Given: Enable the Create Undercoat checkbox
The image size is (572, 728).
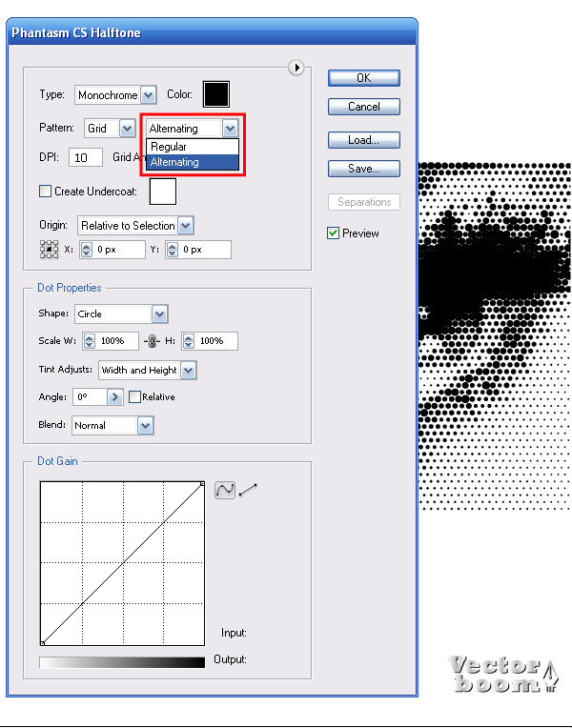Looking at the screenshot, I should point(45,192).
